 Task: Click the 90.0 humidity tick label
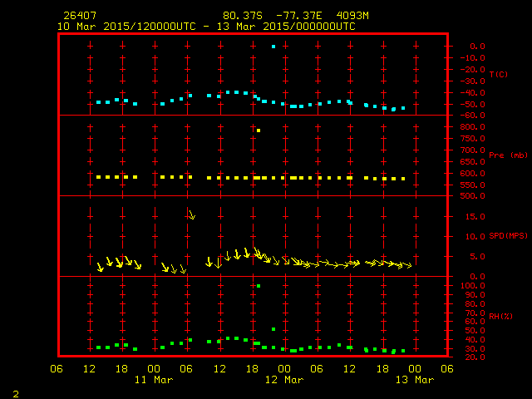click(x=475, y=295)
